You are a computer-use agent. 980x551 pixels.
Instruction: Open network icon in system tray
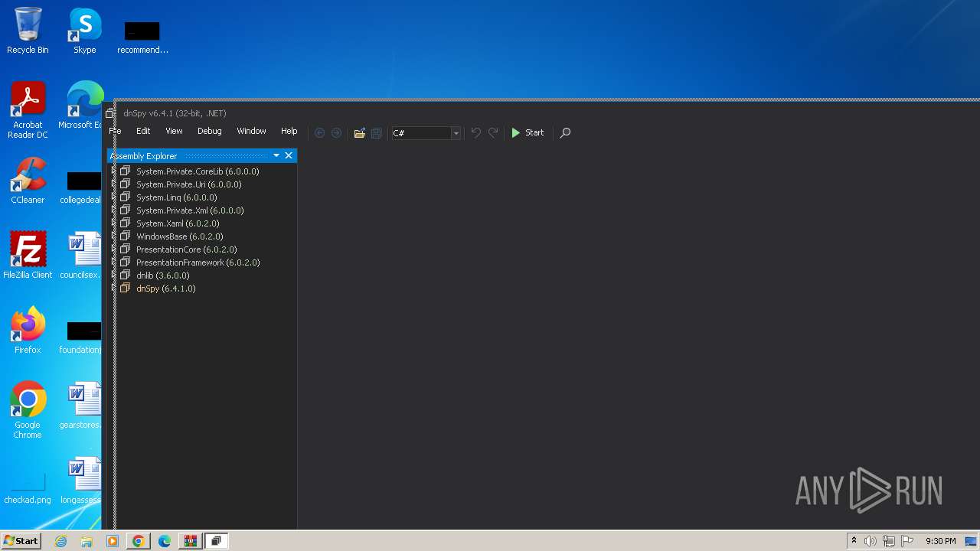click(x=889, y=541)
